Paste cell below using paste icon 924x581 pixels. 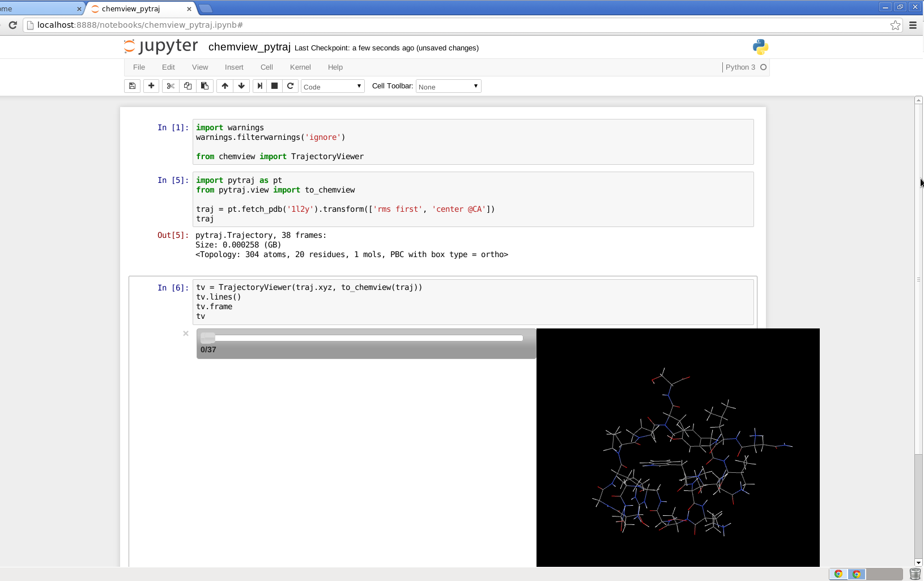point(205,86)
